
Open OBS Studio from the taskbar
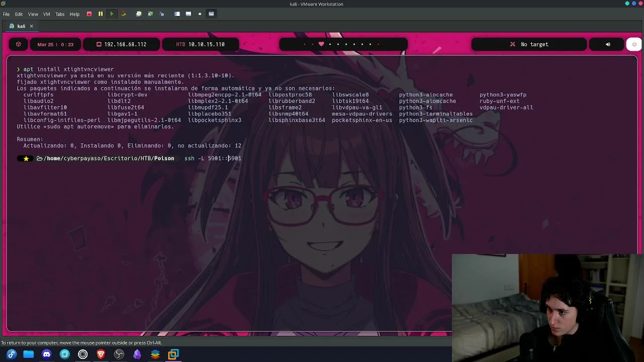click(119, 354)
